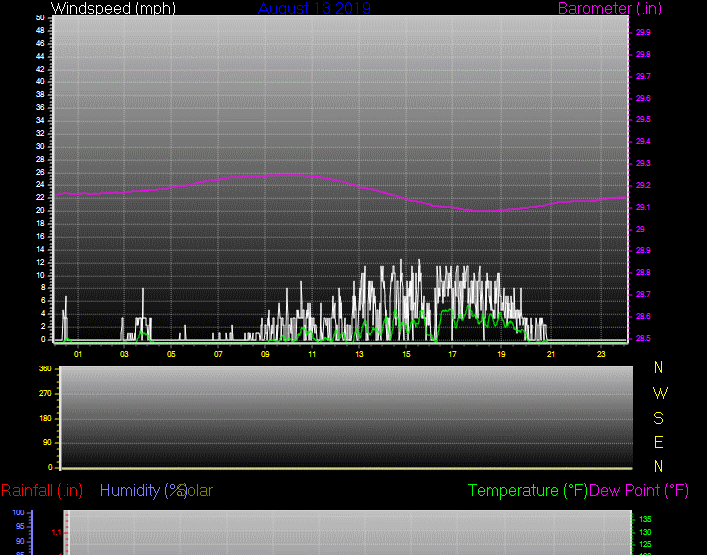This screenshot has height=555, width=707.
Task: Click the 20 mph windspeed axis label
Action: tap(41, 211)
